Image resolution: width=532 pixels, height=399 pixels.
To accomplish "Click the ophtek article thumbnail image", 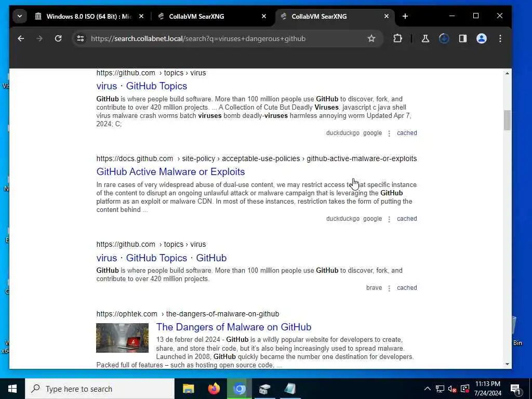I will (x=123, y=338).
